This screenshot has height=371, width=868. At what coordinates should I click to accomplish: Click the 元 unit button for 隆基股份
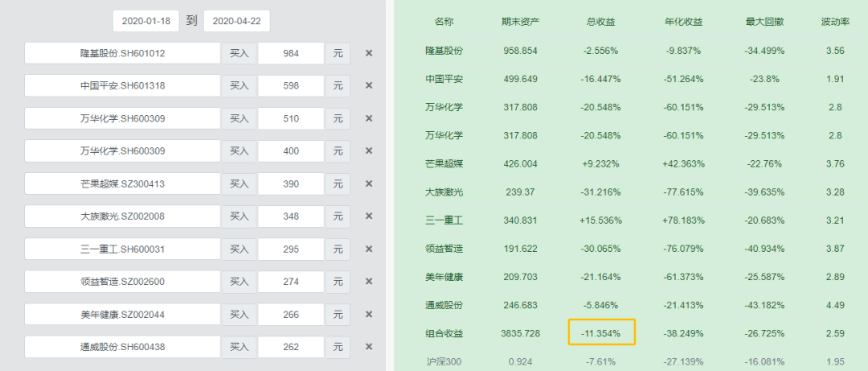pyautogui.click(x=338, y=53)
